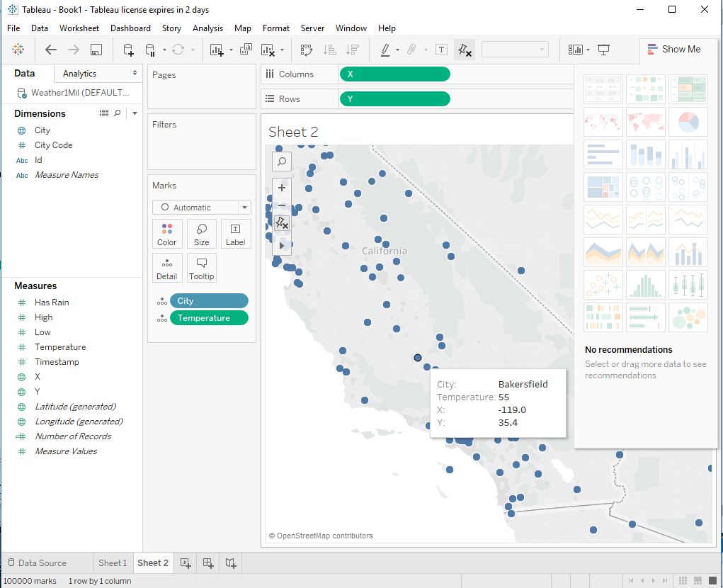The image size is (723, 588).
Task: Click the New Data Source toolbar icon
Action: pyautogui.click(x=128, y=50)
